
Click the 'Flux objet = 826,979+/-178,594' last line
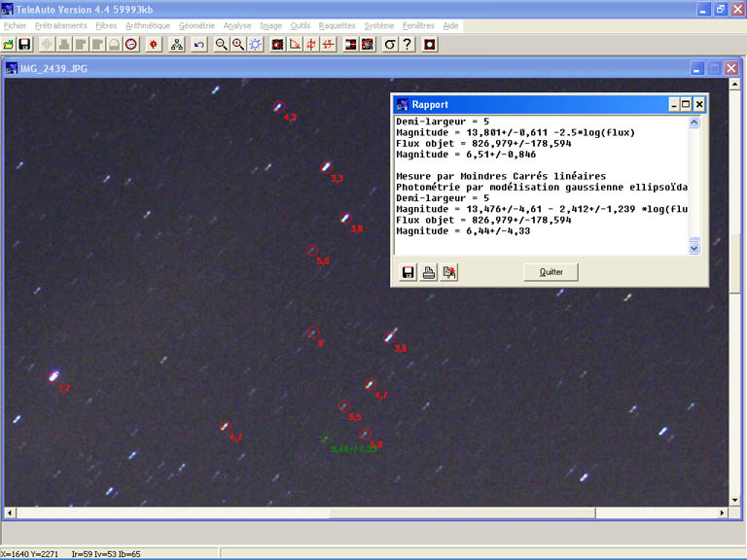click(x=483, y=220)
